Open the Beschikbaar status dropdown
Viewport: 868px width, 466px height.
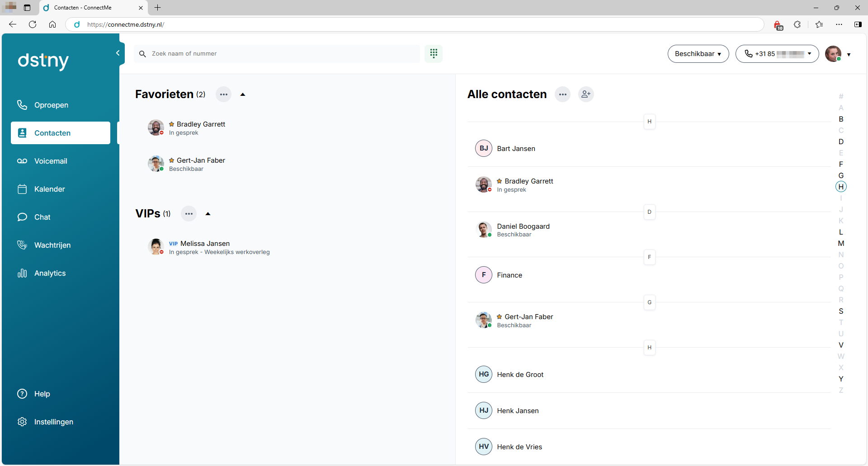coord(698,54)
